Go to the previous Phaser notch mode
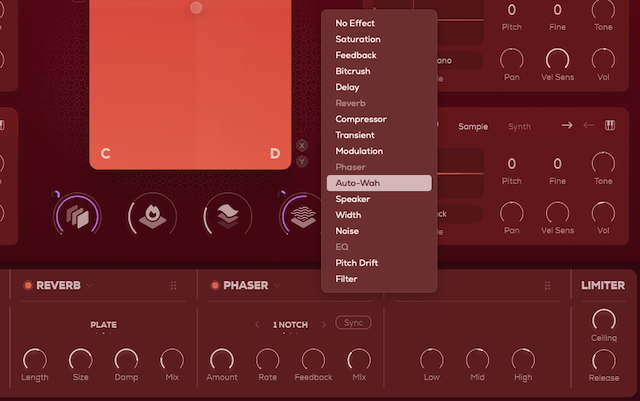 (258, 324)
